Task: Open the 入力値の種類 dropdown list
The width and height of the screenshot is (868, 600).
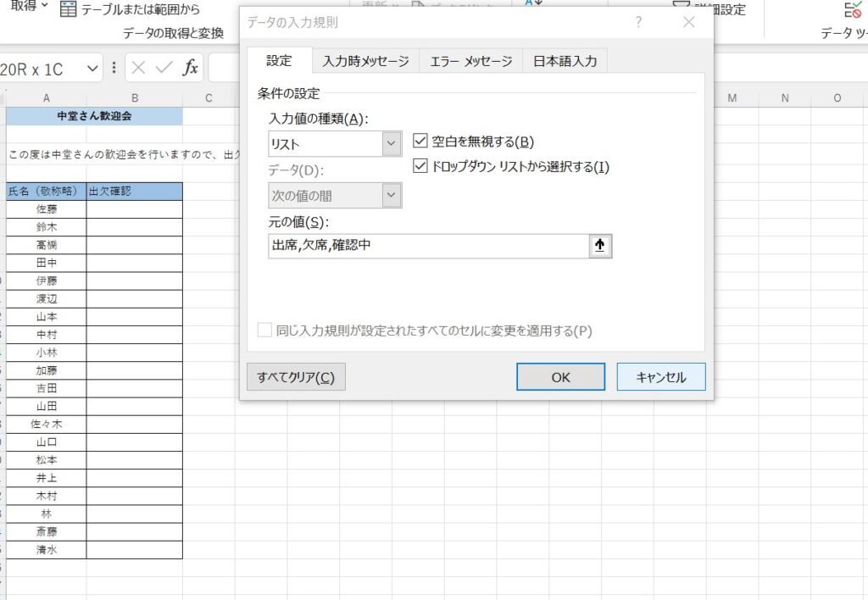Action: click(x=391, y=144)
